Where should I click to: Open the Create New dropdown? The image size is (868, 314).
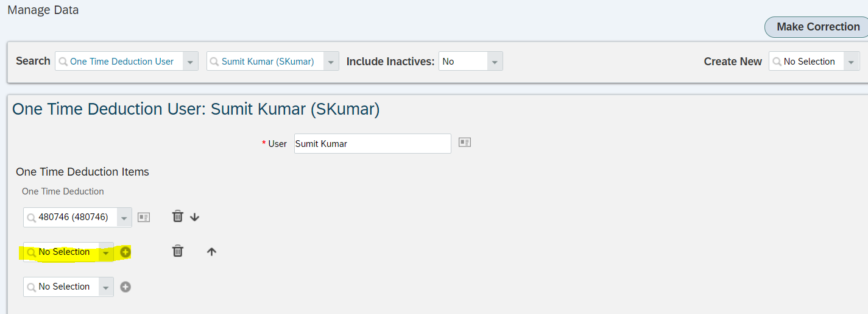pyautogui.click(x=851, y=62)
